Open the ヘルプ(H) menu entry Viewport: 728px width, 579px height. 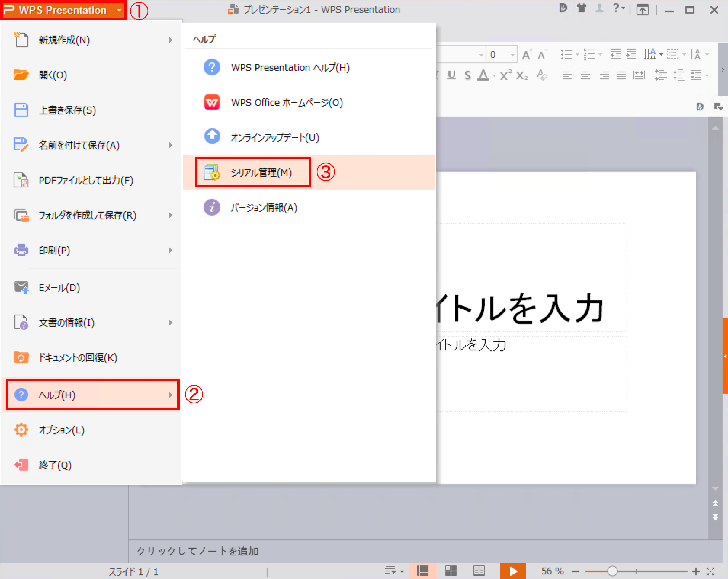click(x=92, y=395)
